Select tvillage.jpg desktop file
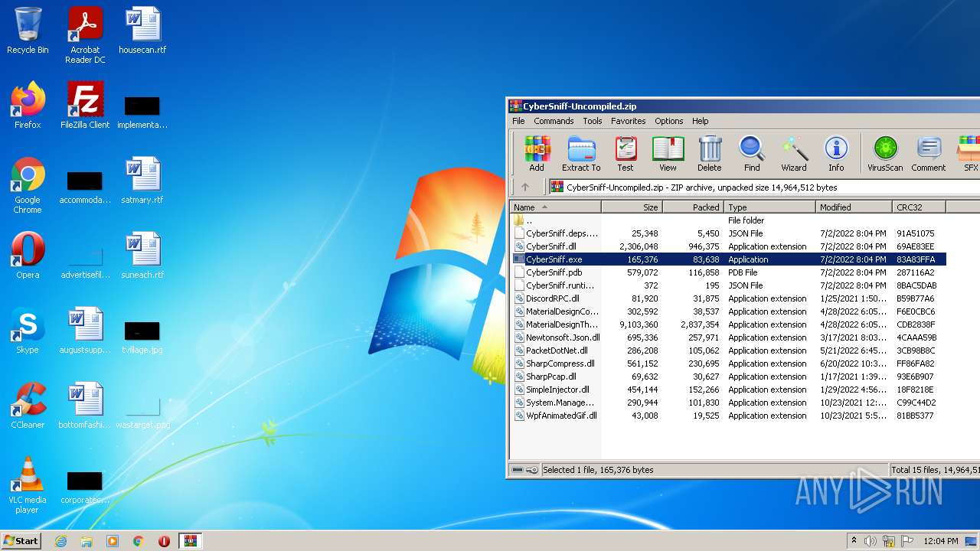This screenshot has height=551, width=980. point(142,337)
